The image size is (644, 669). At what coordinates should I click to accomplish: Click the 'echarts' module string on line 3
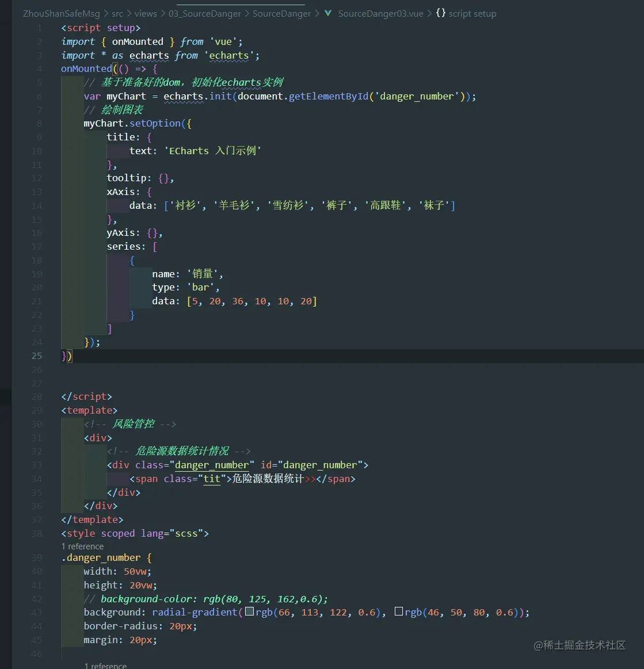click(x=228, y=55)
